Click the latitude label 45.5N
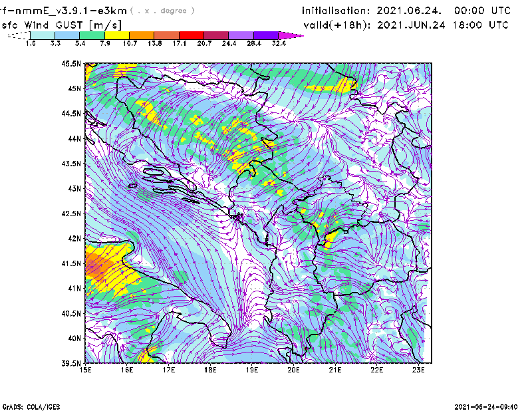 coord(71,63)
